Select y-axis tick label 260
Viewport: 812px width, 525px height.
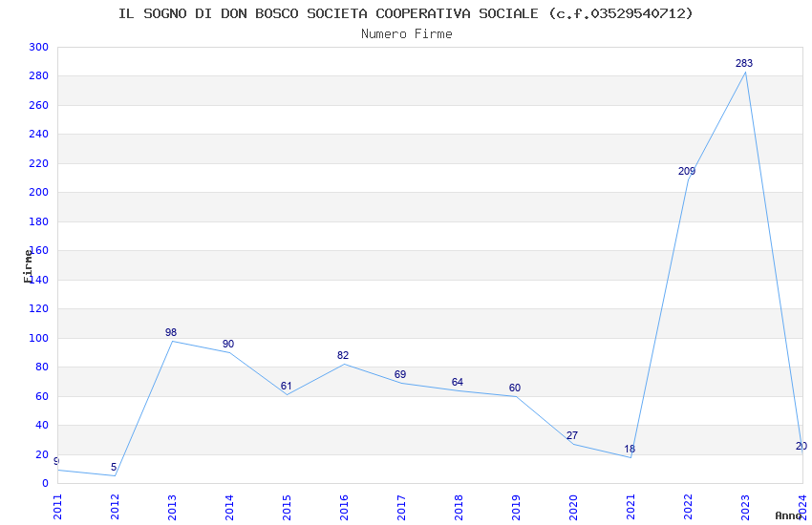point(39,105)
